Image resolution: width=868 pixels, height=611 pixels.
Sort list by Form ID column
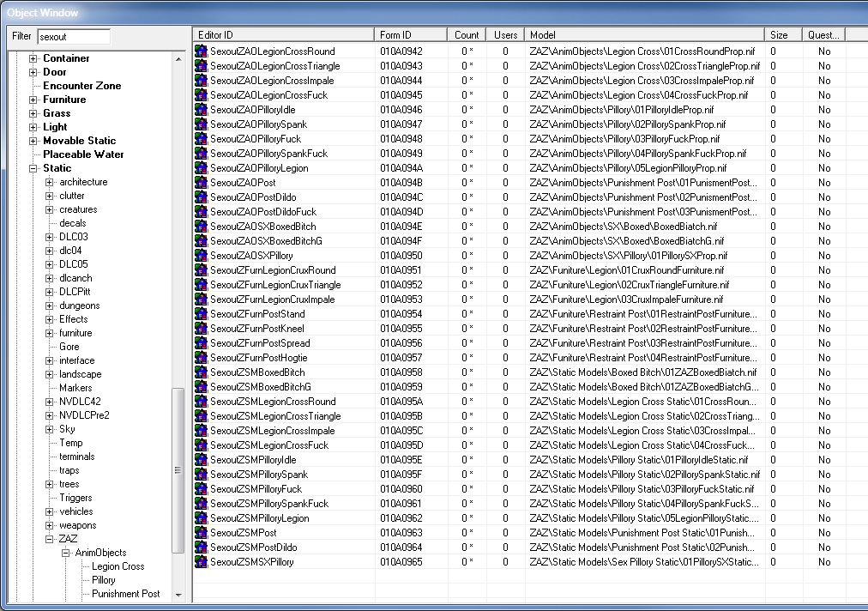[410, 35]
